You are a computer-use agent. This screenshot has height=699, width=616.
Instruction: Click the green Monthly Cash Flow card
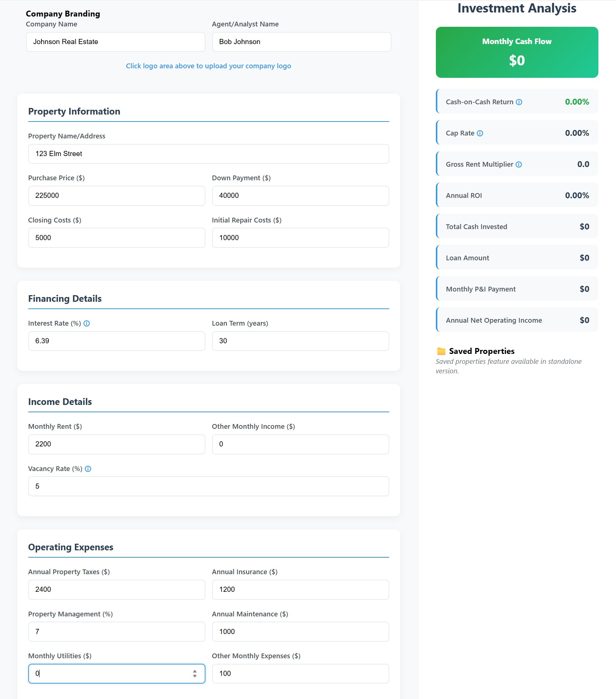pos(516,52)
